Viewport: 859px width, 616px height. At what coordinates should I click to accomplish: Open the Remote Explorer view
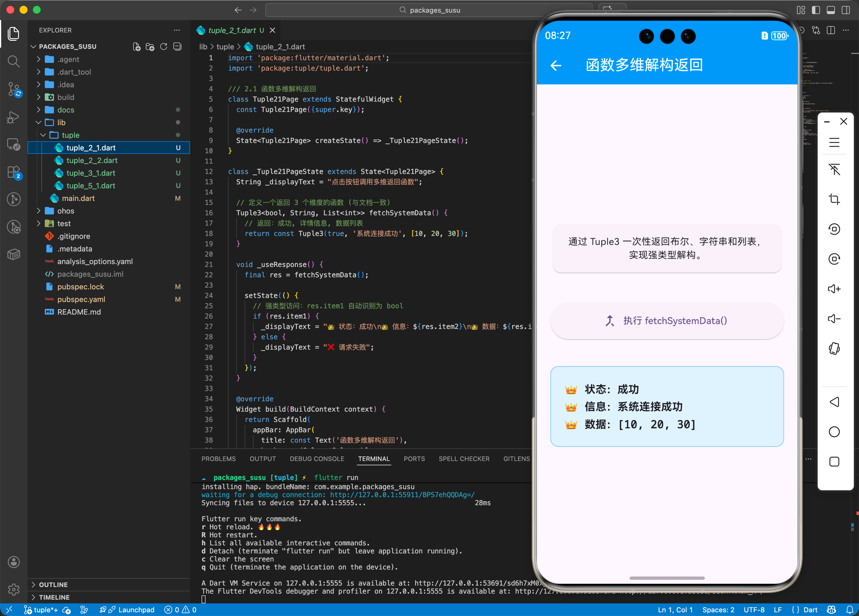[x=13, y=144]
